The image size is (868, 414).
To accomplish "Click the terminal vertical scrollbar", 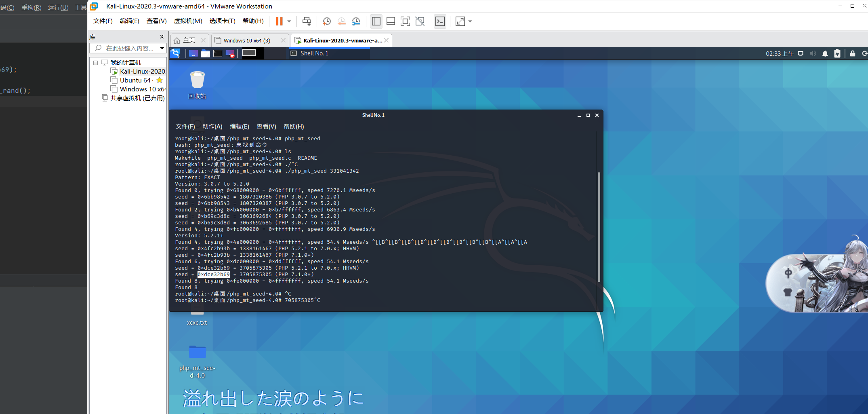I will [599, 227].
